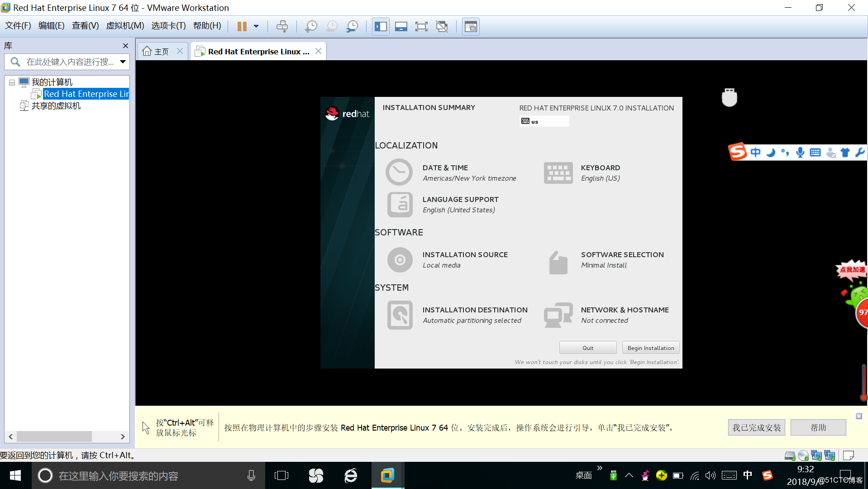Click the Windows taskbar search box
Viewport: 868px width, 489px height.
[x=148, y=475]
